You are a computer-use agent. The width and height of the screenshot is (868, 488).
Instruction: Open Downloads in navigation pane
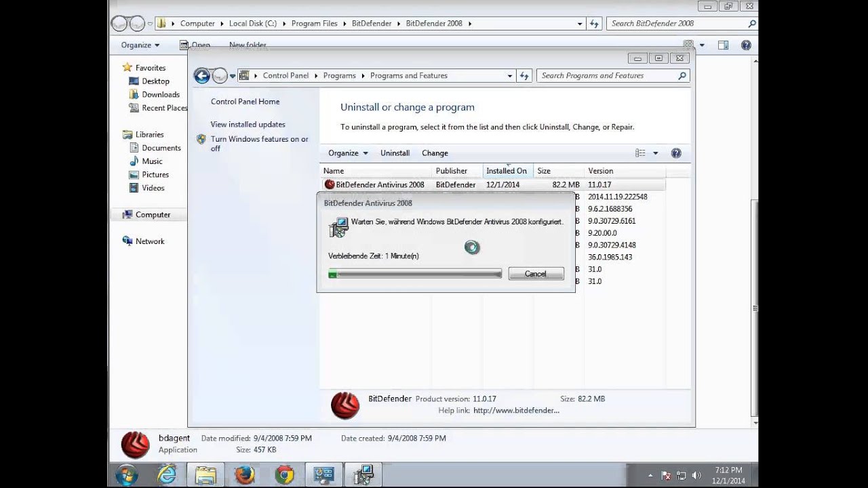tap(161, 95)
